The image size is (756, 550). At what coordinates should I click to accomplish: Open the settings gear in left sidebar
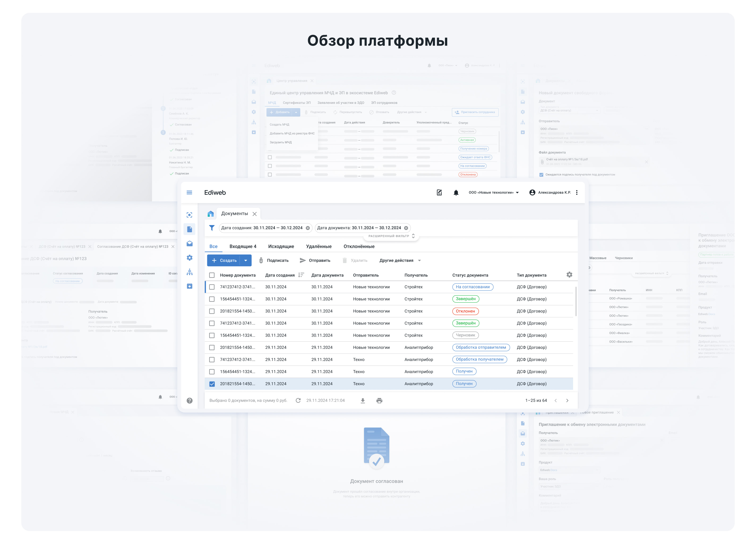click(189, 258)
